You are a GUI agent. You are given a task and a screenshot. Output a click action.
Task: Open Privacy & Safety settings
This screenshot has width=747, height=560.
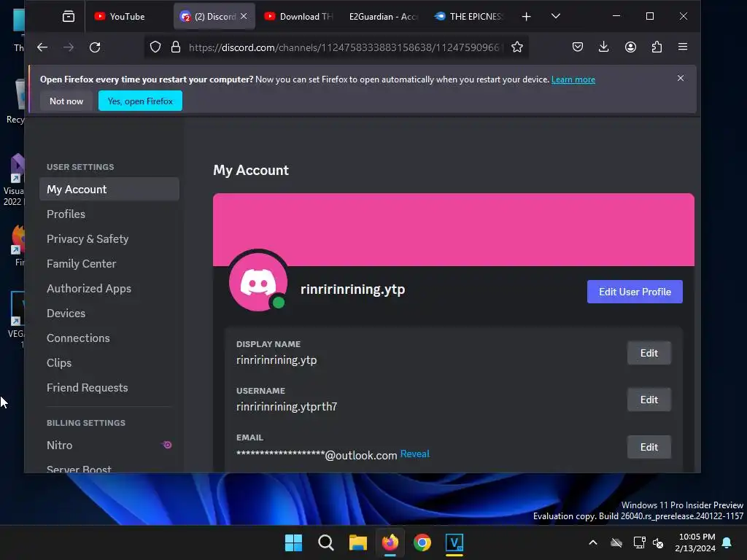coord(109,239)
